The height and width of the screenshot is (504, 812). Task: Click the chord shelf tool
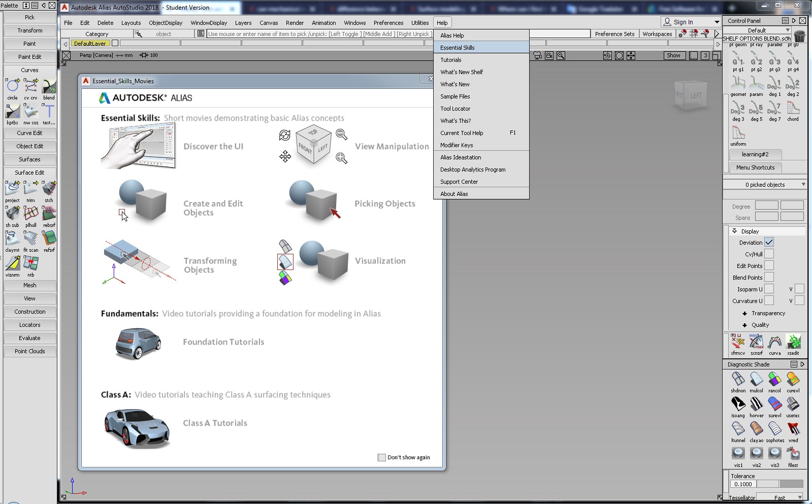point(793,108)
